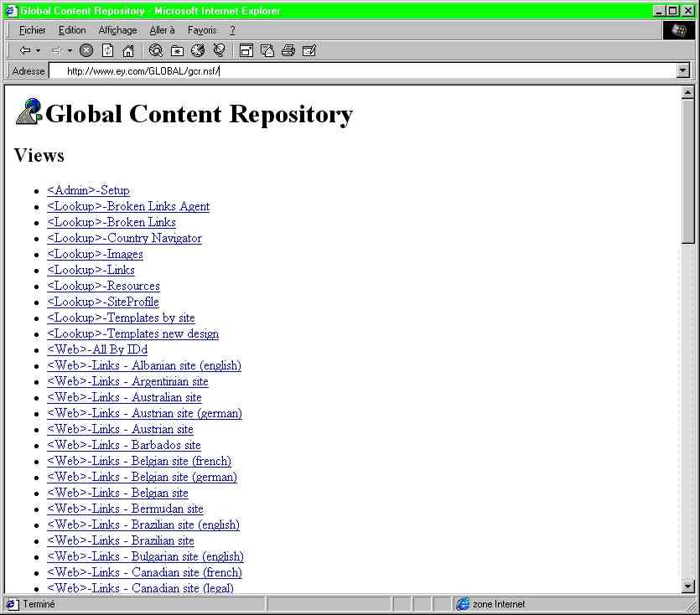
Task: Open the ? help menu
Action: click(x=232, y=30)
